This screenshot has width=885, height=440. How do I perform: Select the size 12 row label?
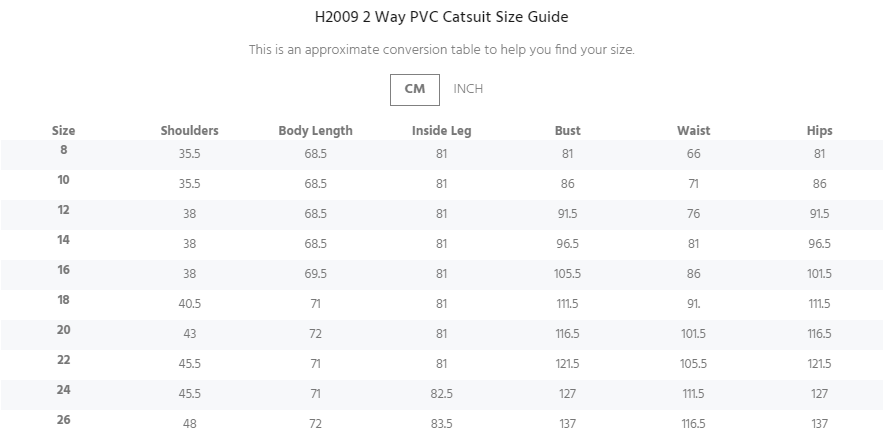pos(64,210)
